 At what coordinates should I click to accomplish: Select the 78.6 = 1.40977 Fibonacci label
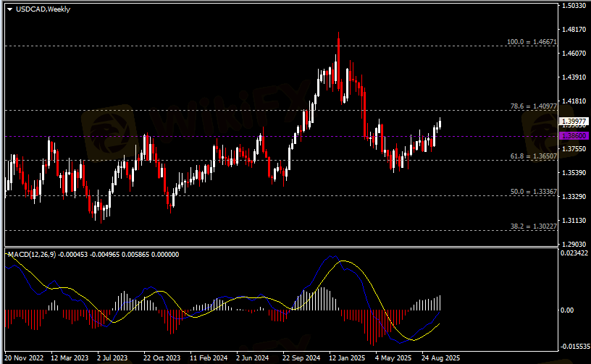(x=534, y=106)
